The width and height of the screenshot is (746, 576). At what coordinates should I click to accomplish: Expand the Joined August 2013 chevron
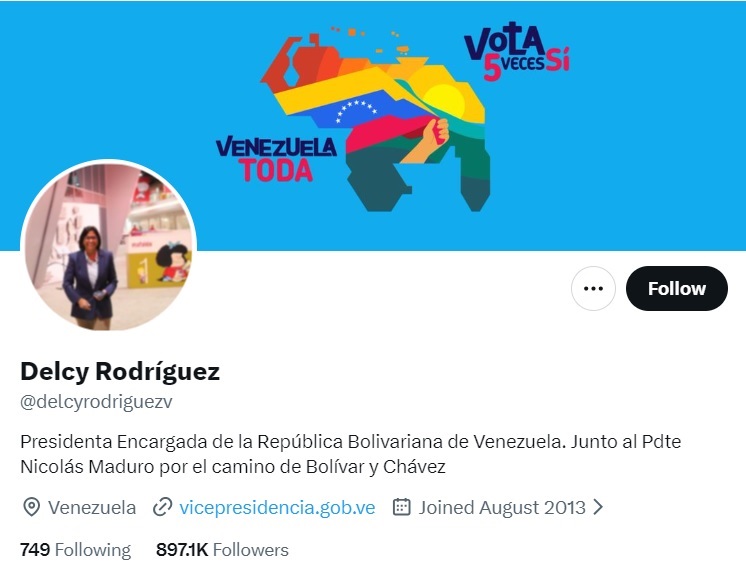(598, 508)
